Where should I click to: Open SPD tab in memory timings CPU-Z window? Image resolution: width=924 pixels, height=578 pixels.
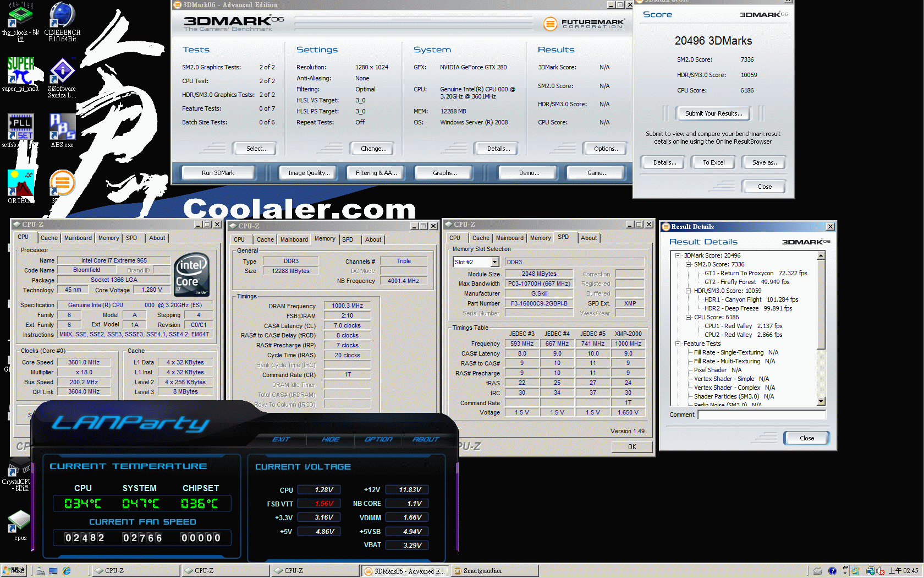[x=348, y=239]
